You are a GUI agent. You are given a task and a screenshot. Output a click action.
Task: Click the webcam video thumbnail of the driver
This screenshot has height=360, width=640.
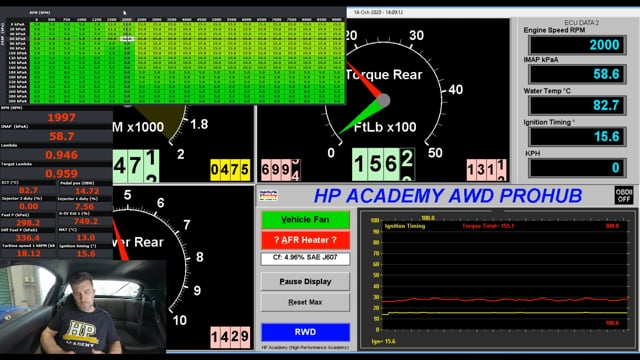coord(83,307)
